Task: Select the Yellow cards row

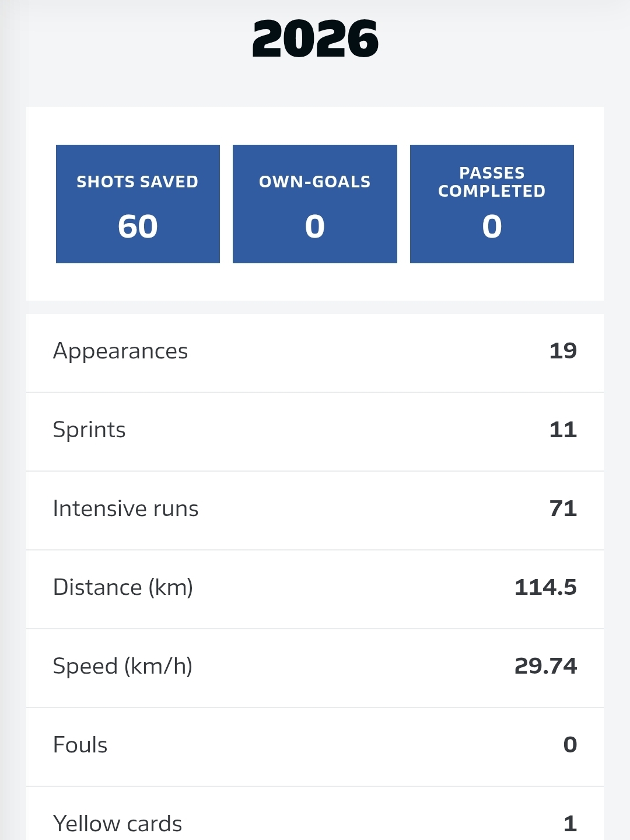Action: 315,820
